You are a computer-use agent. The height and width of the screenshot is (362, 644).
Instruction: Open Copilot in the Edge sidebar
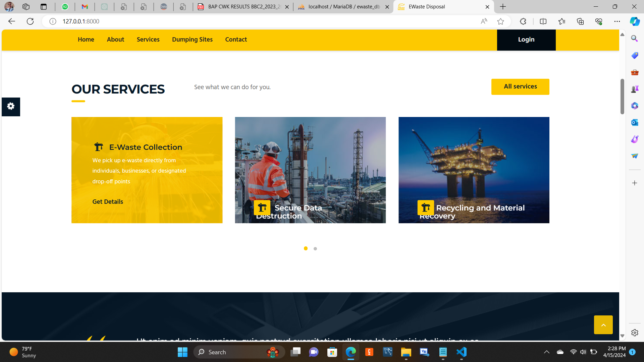click(x=634, y=21)
